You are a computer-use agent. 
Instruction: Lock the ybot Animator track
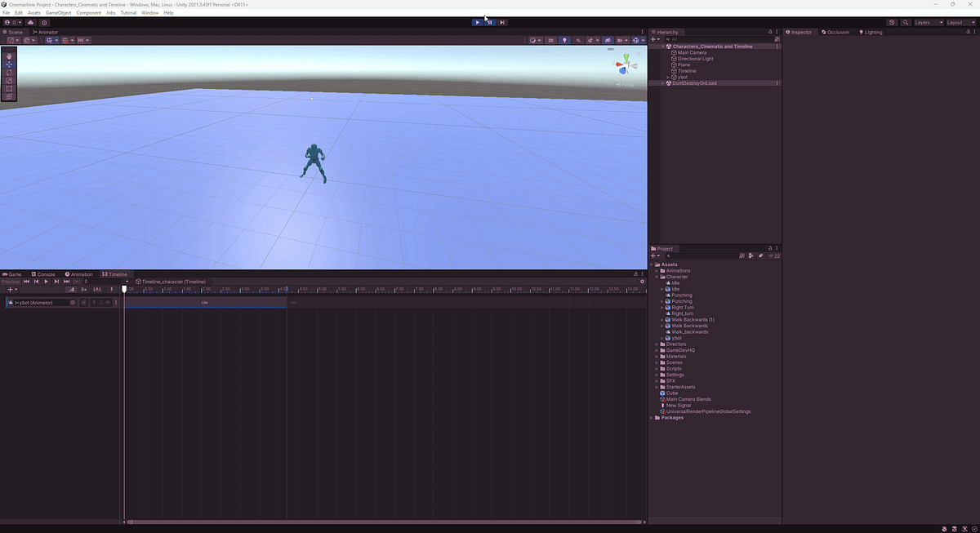pos(100,302)
